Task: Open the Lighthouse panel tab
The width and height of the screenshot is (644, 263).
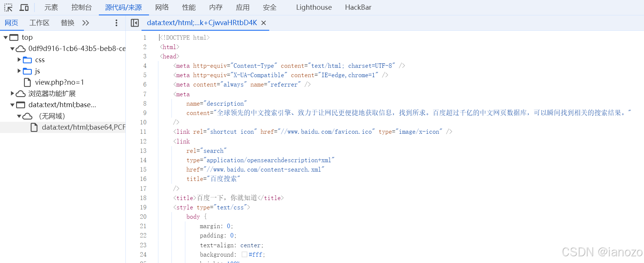Action: click(314, 7)
